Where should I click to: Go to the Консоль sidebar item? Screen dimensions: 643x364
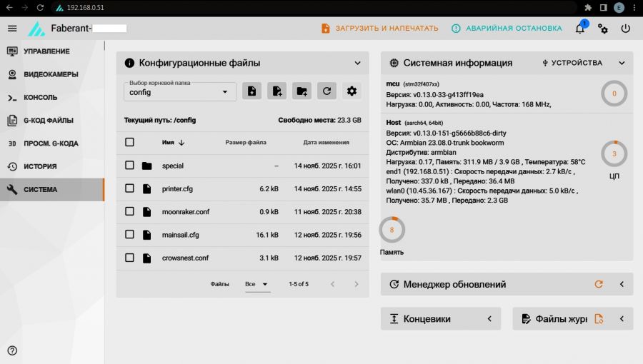tap(41, 98)
